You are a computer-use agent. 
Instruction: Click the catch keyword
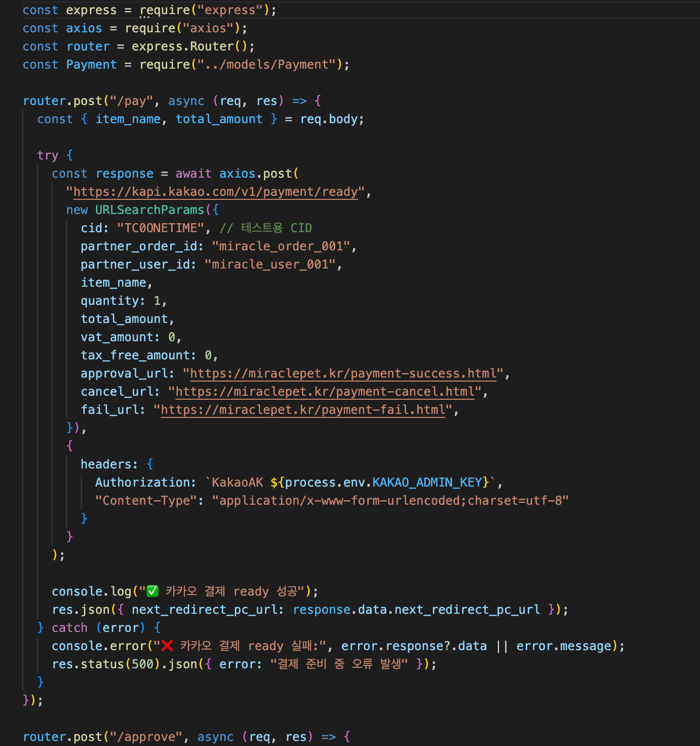(x=70, y=628)
